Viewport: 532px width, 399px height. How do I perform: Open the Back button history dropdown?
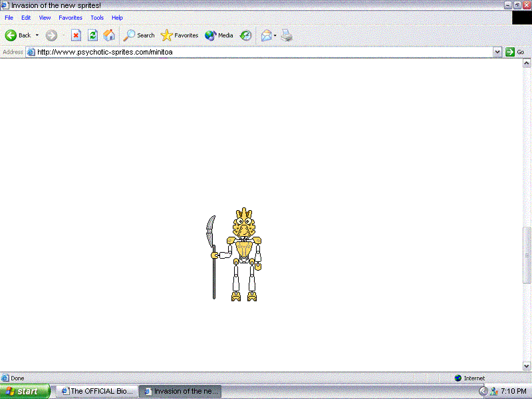coord(38,35)
